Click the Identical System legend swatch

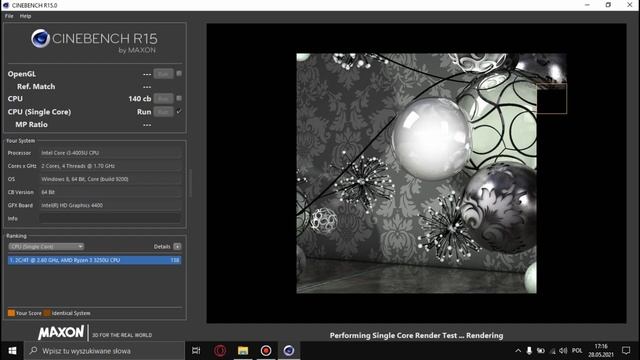[x=47, y=313]
